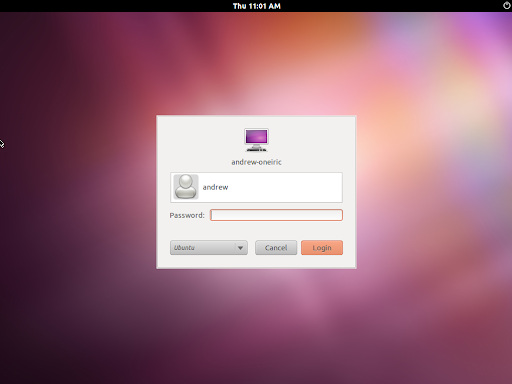Click the Password: label
512x384 pixels.
(187, 215)
